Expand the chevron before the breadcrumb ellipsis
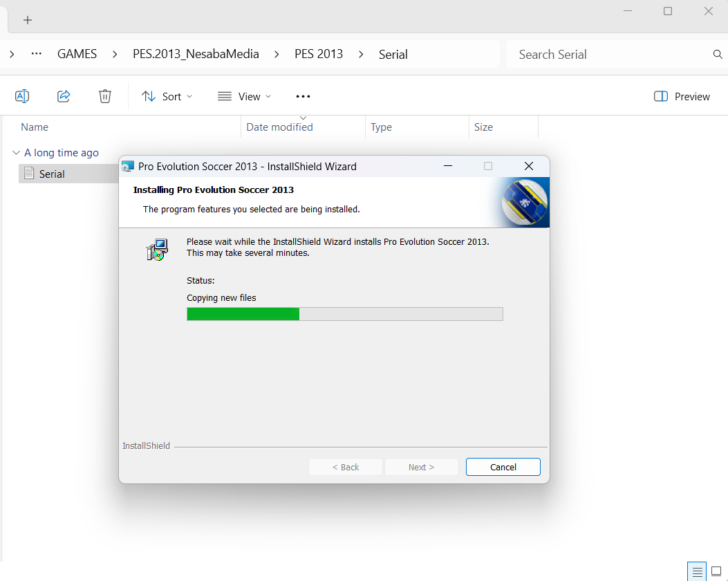 (x=12, y=55)
